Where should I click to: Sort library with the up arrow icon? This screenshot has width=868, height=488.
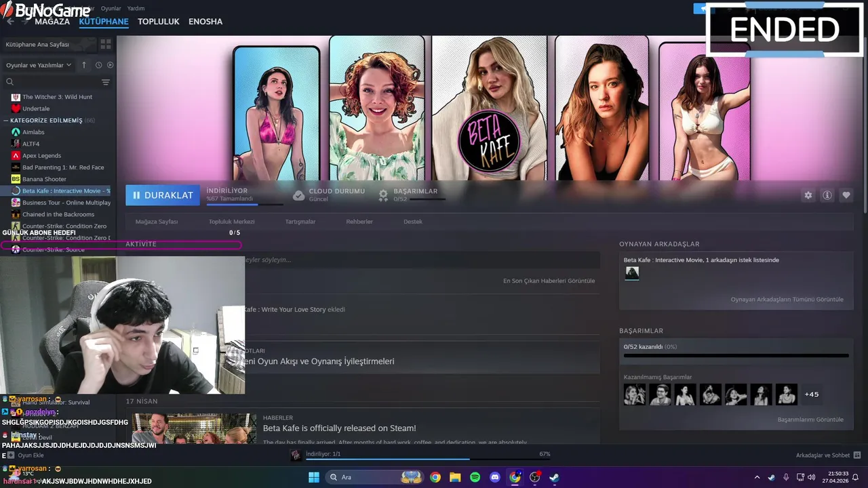pyautogui.click(x=84, y=65)
